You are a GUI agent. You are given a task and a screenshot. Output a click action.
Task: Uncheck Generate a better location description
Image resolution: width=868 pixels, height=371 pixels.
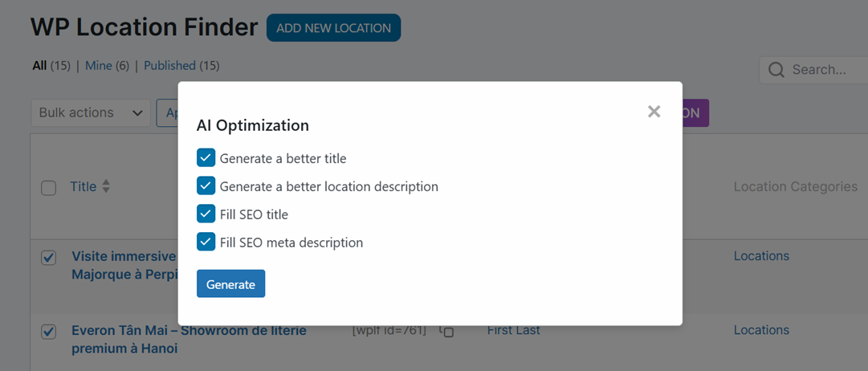[206, 186]
